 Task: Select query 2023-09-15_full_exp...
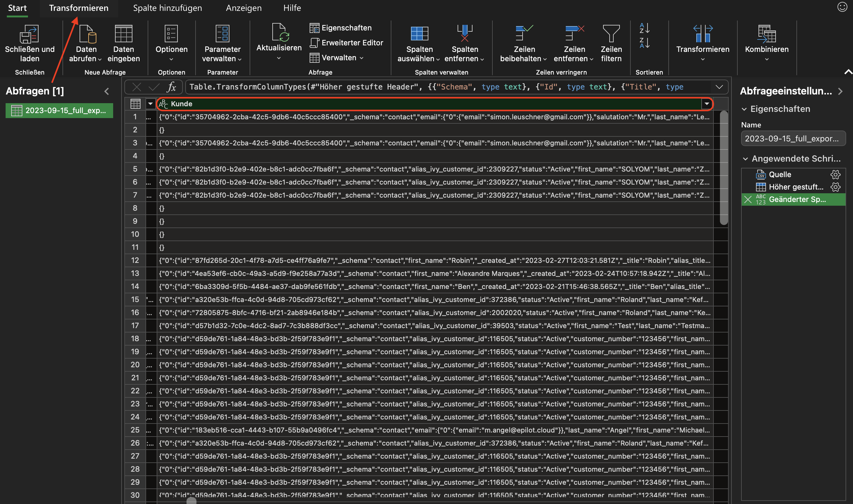(59, 110)
